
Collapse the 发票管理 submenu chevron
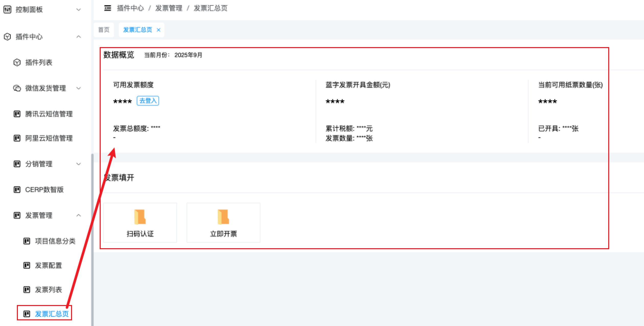[79, 215]
